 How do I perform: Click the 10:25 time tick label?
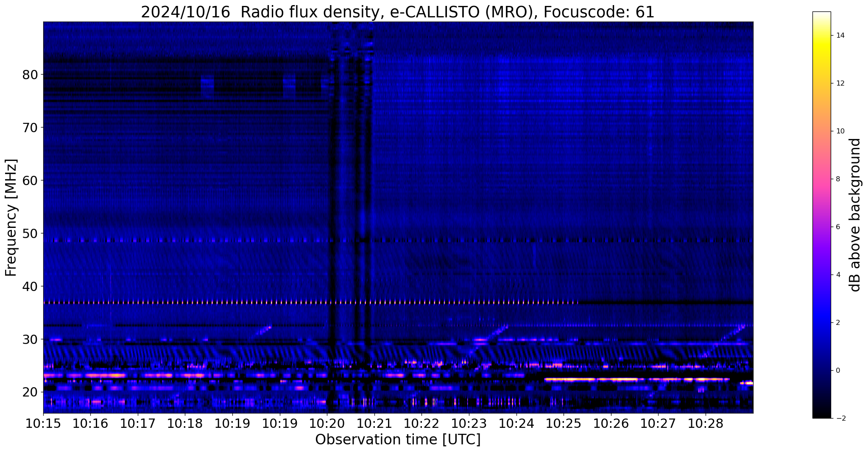pyautogui.click(x=564, y=424)
